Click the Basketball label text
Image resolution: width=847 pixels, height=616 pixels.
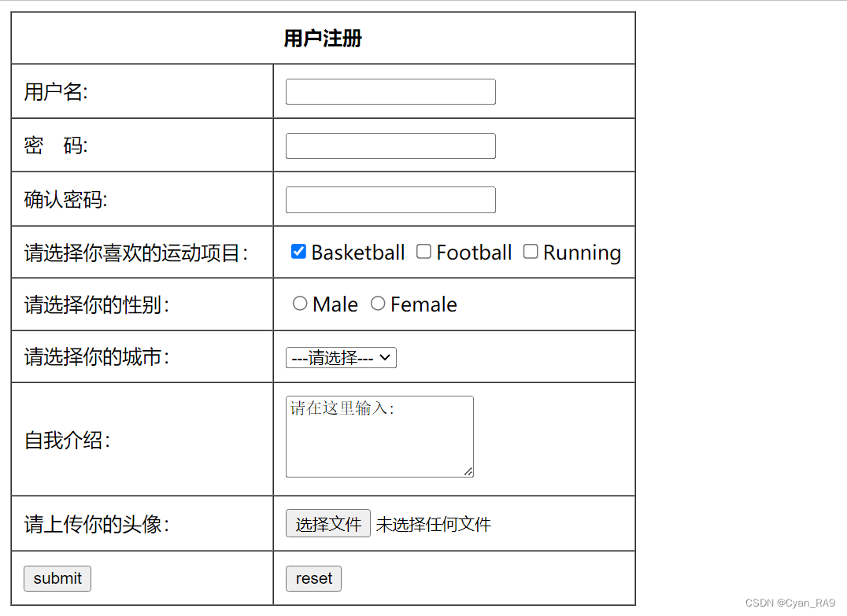point(358,253)
